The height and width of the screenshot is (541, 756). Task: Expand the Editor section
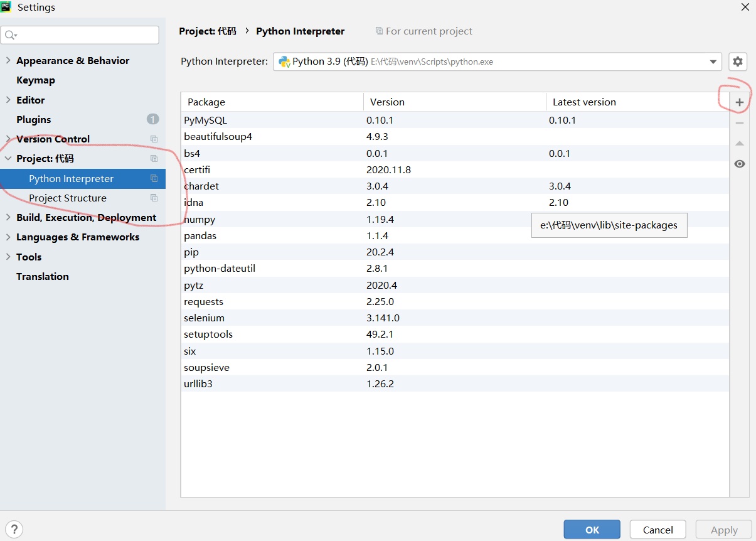(x=8, y=100)
